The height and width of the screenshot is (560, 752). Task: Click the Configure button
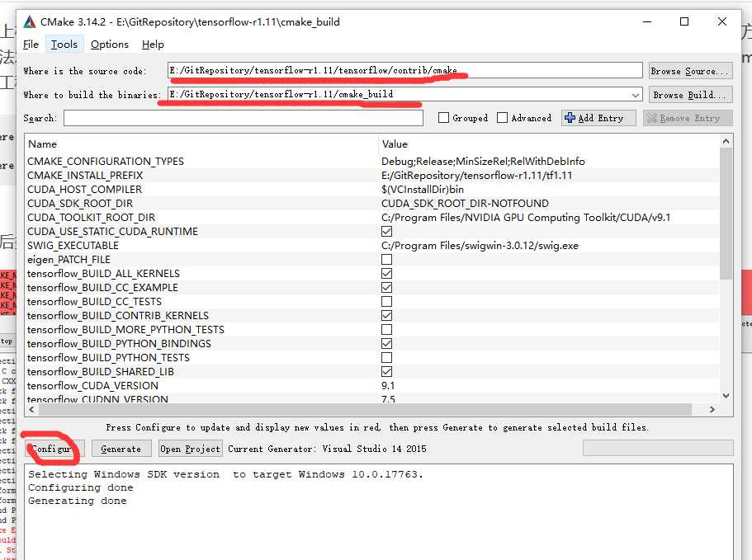coord(54,449)
